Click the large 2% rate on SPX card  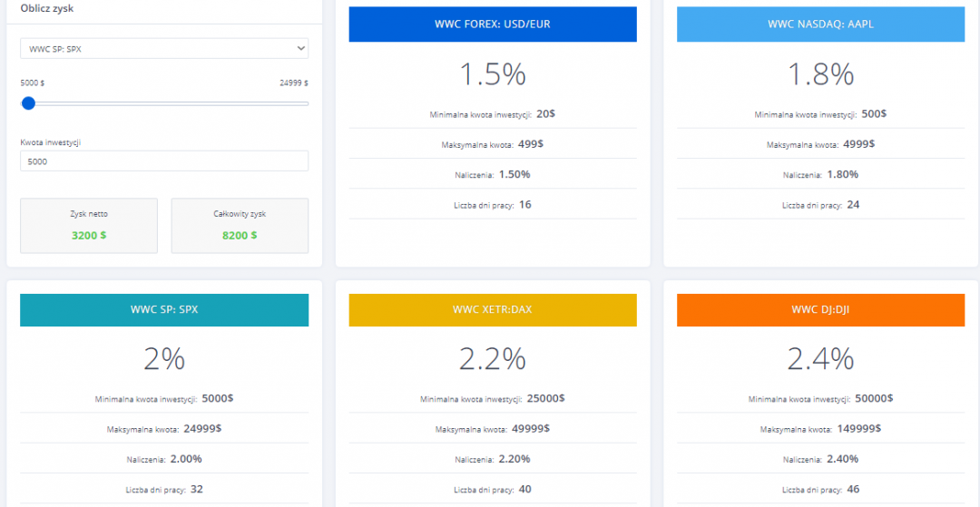pos(164,359)
